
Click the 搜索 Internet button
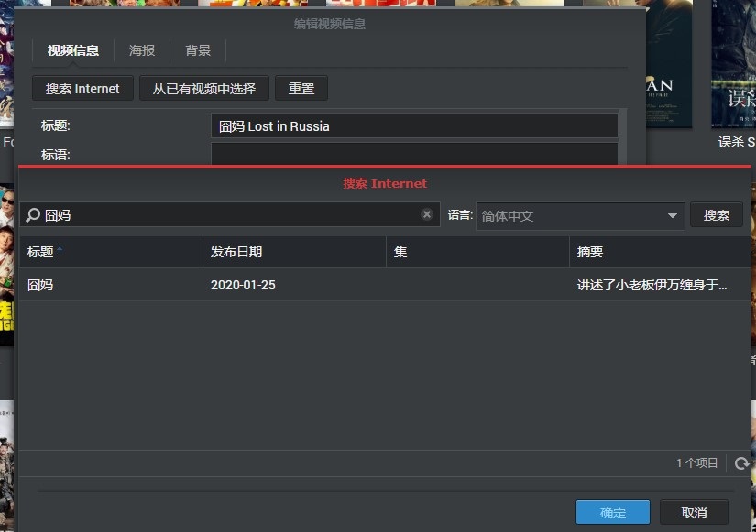[x=82, y=88]
